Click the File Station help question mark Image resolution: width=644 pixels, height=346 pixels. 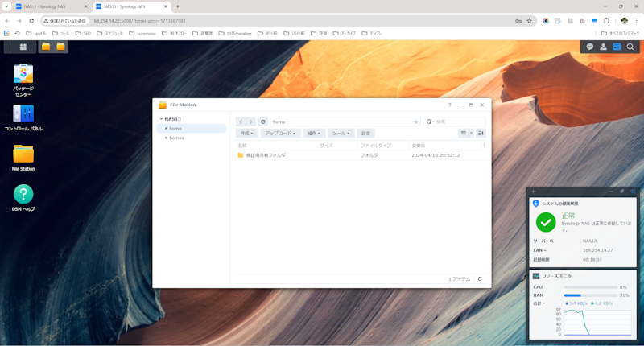450,105
